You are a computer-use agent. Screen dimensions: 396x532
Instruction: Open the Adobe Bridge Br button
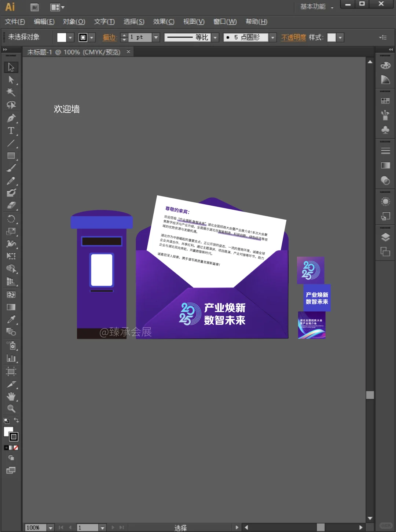pos(34,7)
